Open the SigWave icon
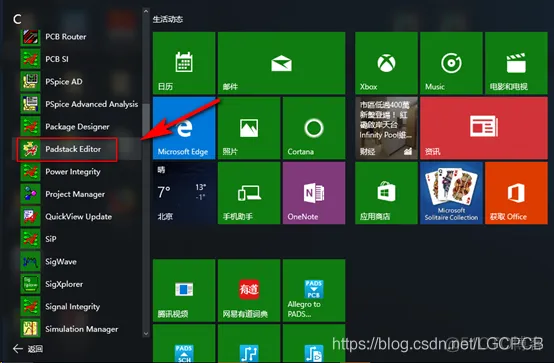554x363 pixels. click(x=30, y=262)
